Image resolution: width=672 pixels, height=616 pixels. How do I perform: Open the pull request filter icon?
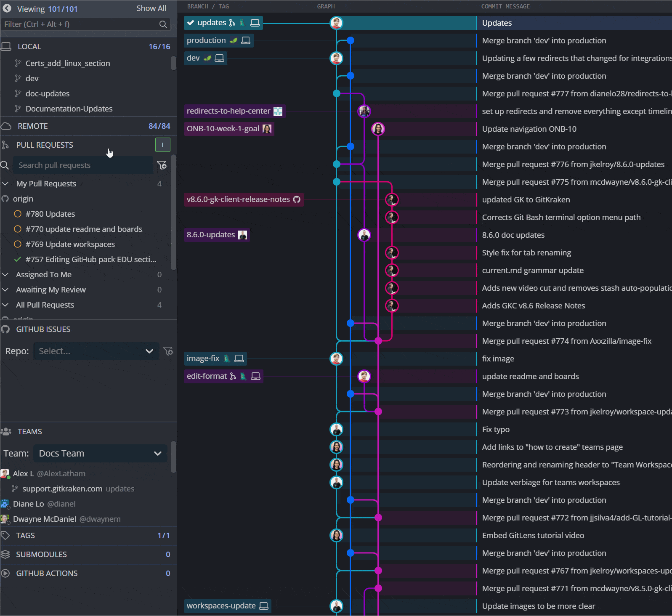pyautogui.click(x=162, y=165)
